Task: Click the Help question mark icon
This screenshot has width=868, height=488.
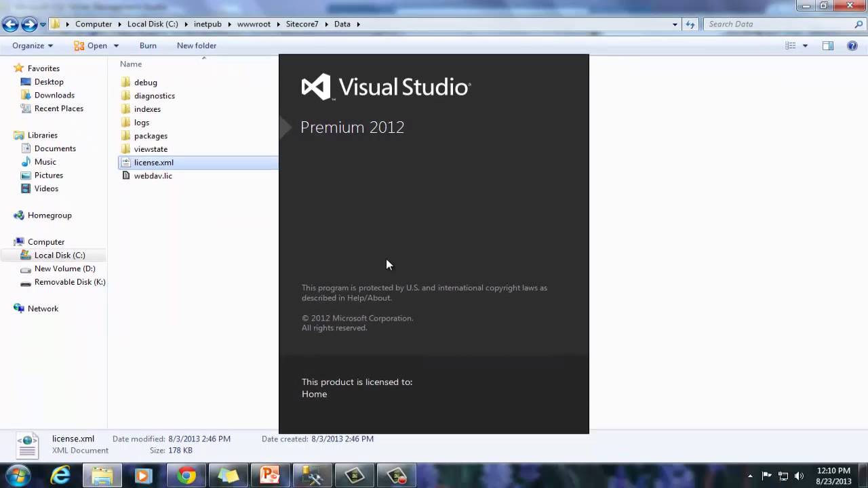Action: (x=852, y=45)
